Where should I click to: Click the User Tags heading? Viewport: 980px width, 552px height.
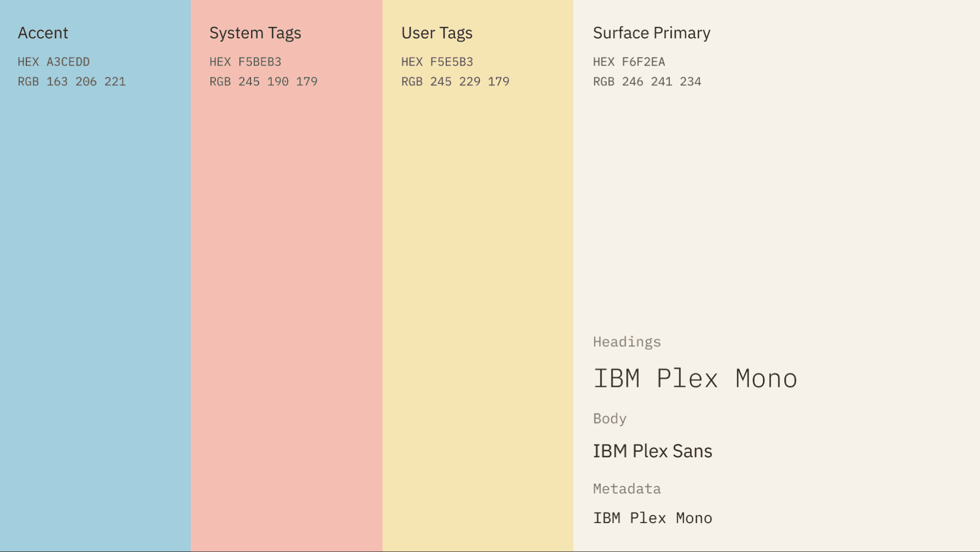437,33
